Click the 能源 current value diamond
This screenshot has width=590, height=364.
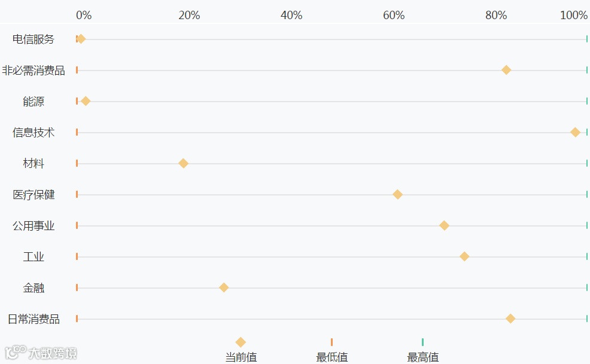[86, 101]
